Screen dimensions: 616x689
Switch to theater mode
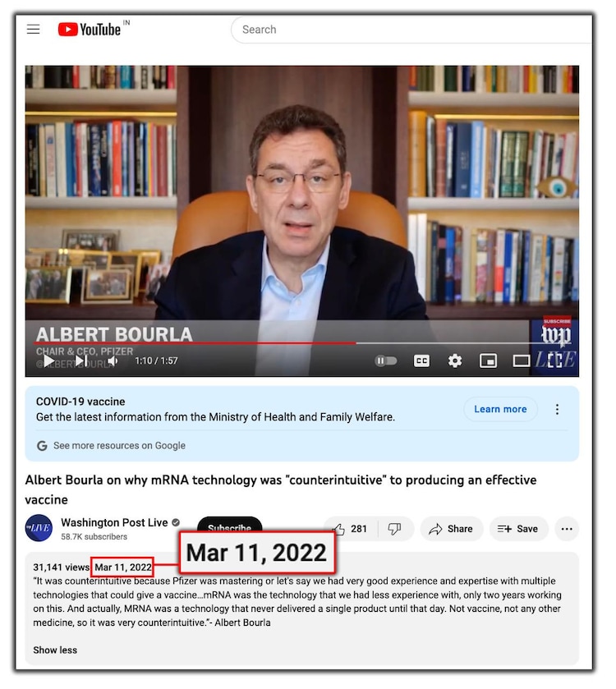(521, 361)
